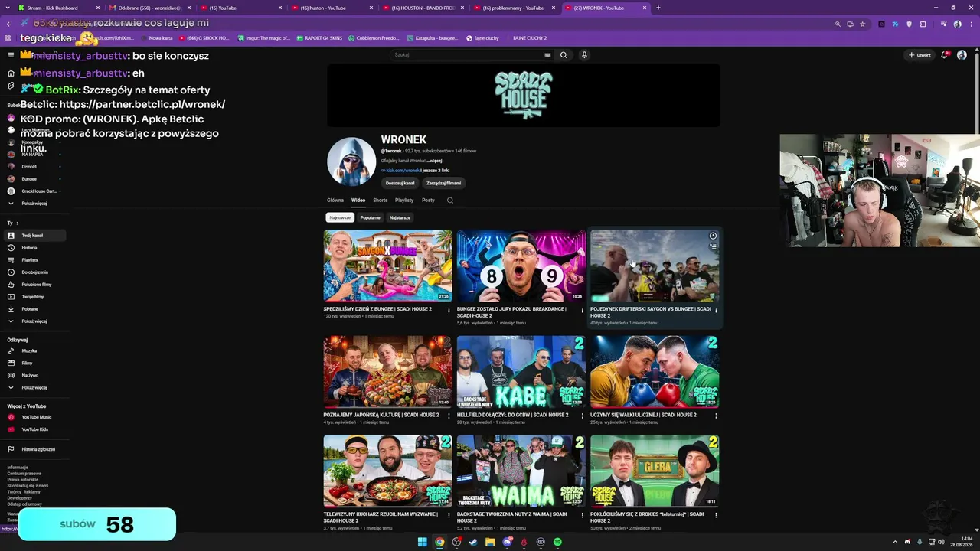The image size is (980, 551).
Task: Expand 'Pokaż więcej' under Twoje filmy list
Action: [33, 321]
